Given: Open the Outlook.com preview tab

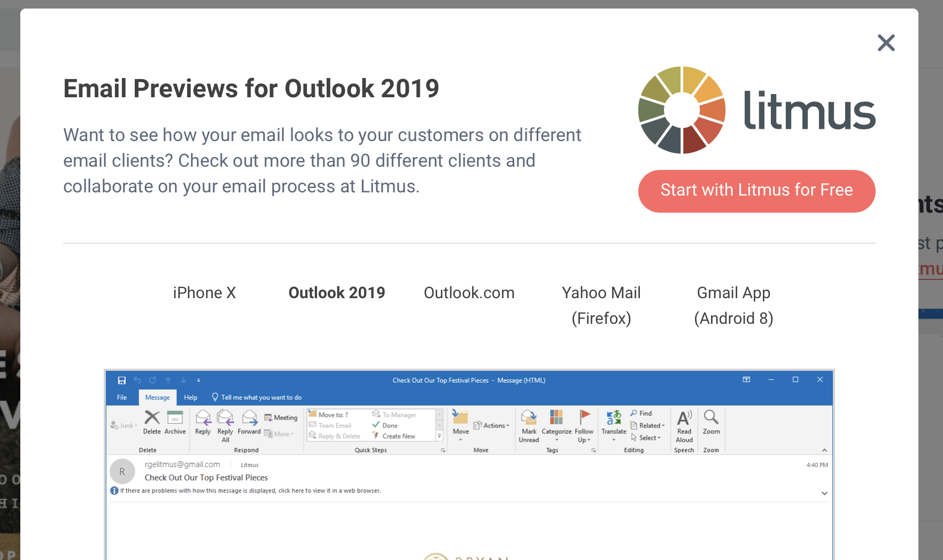Looking at the screenshot, I should (x=469, y=293).
